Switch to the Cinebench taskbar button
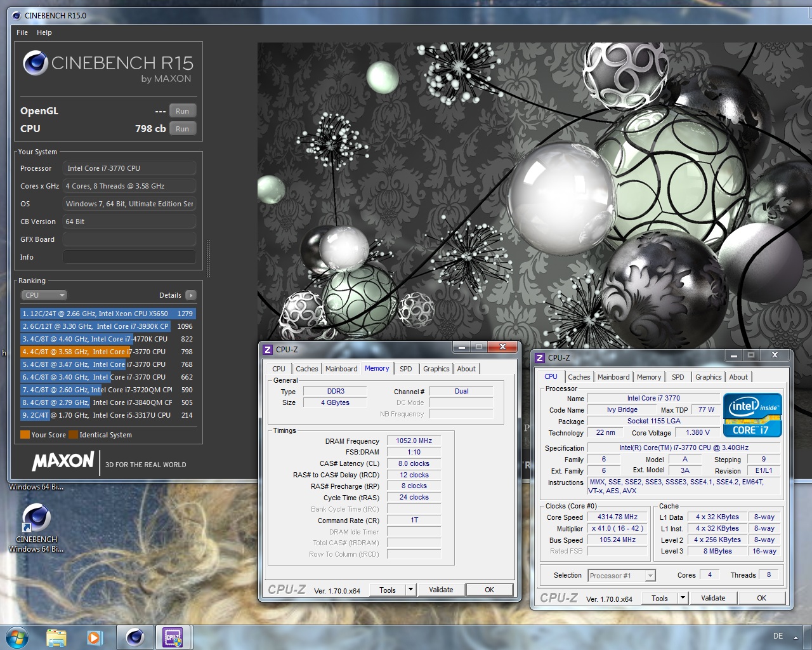The image size is (812, 650). [134, 637]
